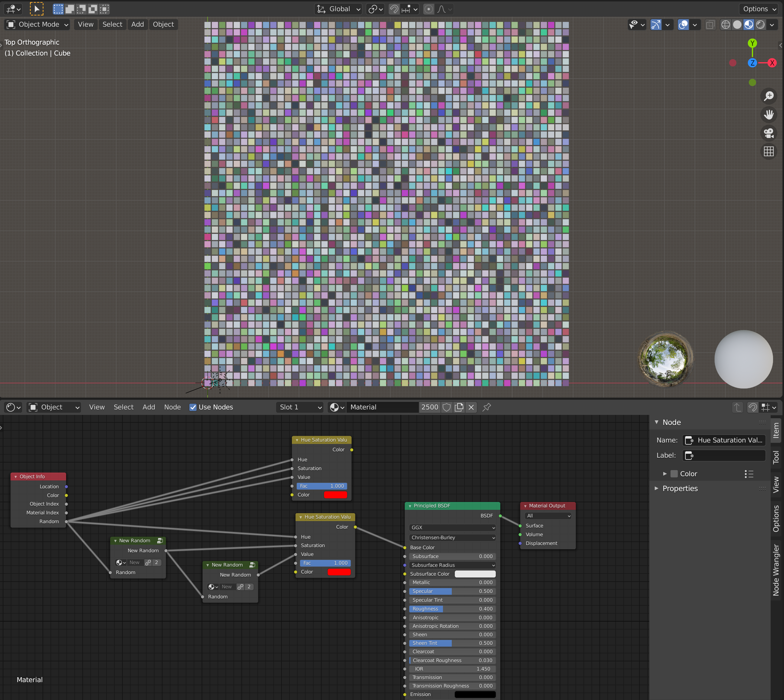The image size is (784, 700).
Task: Open the Slot 1 material slot dropdown
Action: [299, 407]
